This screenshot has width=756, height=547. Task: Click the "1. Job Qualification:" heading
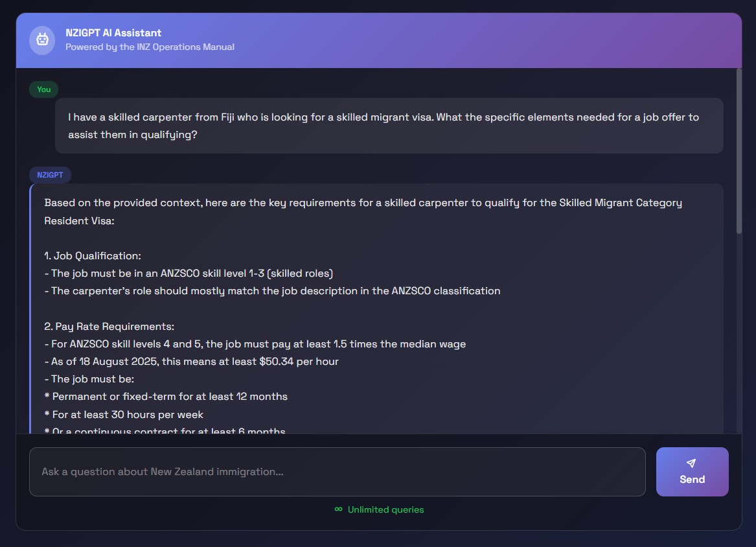[x=93, y=256]
